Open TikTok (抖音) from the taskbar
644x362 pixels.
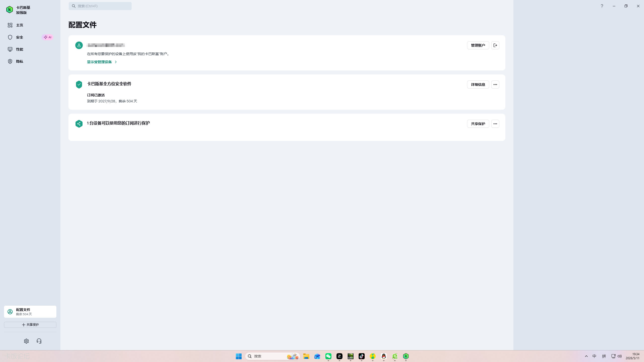361,356
